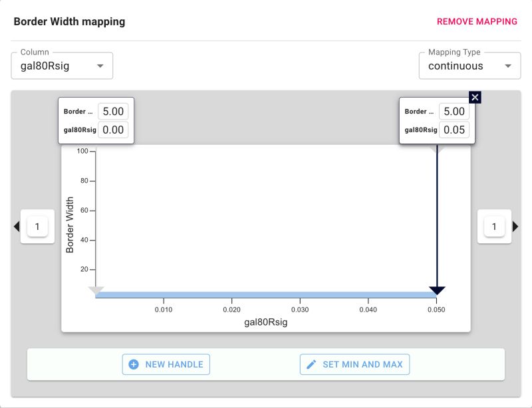The height and width of the screenshot is (408, 532).
Task: Click the left handle counter showing 1
Action: click(37, 226)
